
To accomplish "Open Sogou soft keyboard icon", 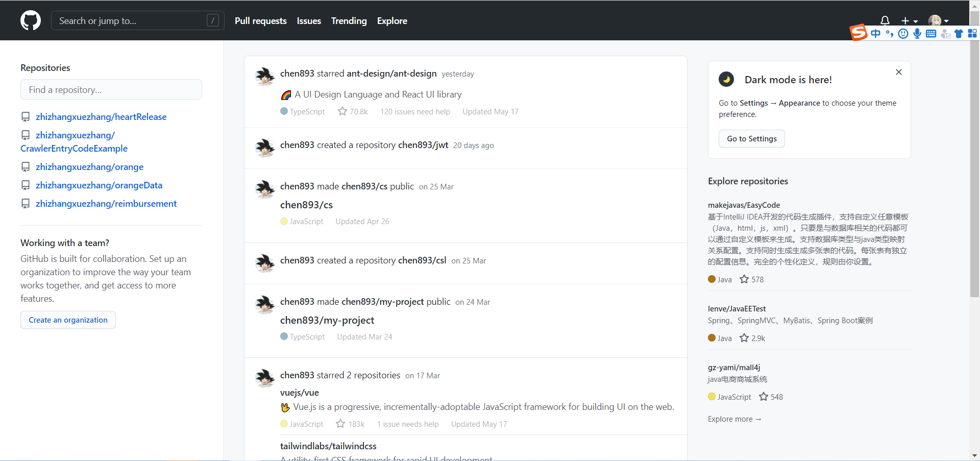I will (931, 34).
